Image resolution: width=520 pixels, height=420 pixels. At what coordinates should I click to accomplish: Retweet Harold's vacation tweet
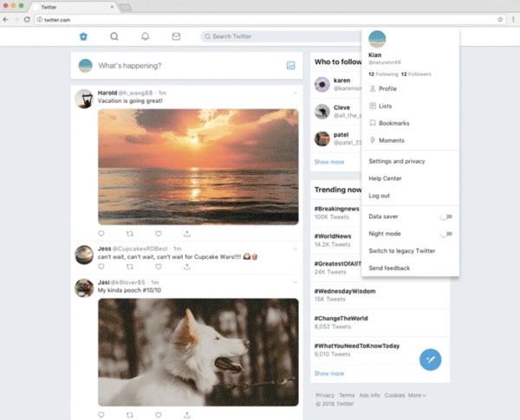pos(130,234)
